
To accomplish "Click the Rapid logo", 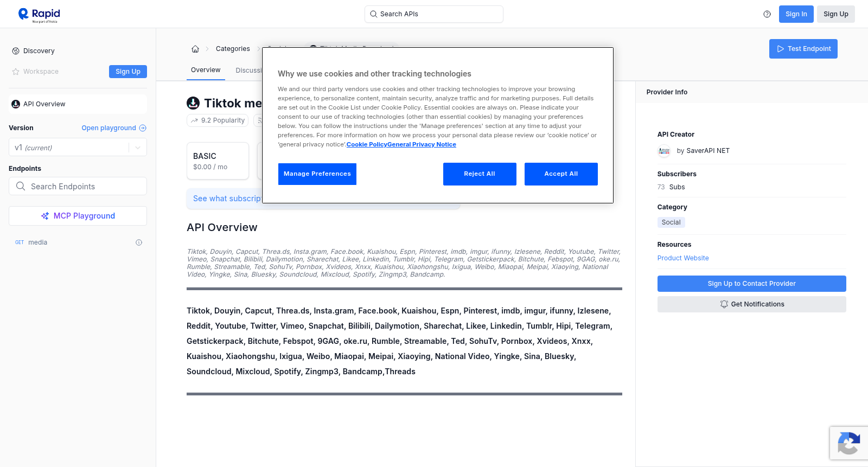I will tap(39, 15).
